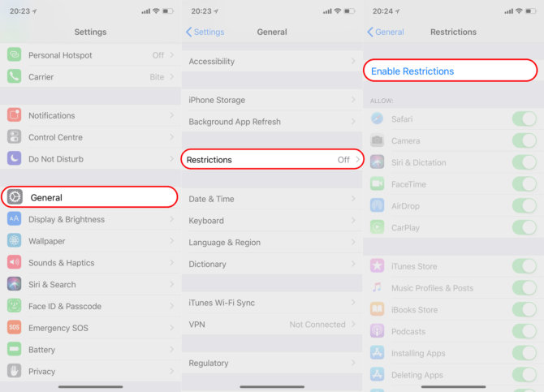
Task: Tap the Emergency SOS icon
Action: pos(15,327)
